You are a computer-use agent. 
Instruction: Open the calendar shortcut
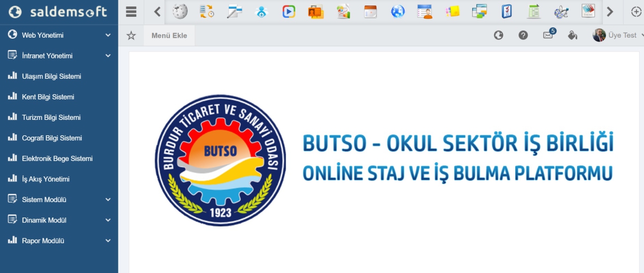370,11
